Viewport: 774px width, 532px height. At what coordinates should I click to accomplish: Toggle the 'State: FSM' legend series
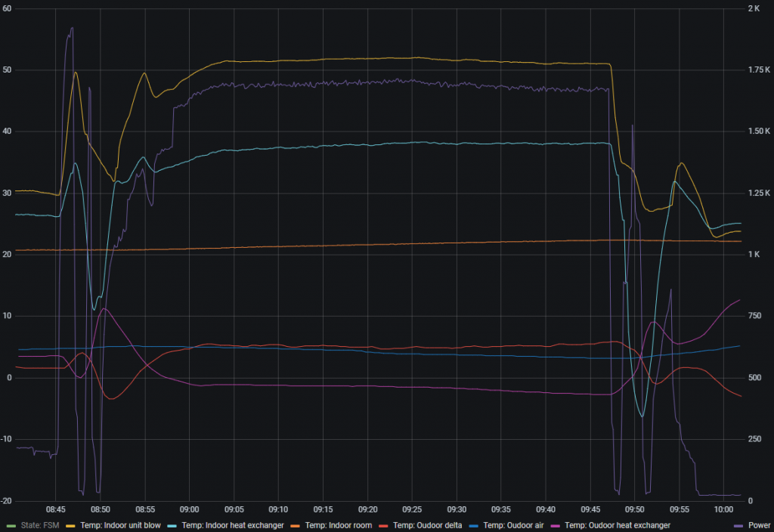[x=40, y=525]
